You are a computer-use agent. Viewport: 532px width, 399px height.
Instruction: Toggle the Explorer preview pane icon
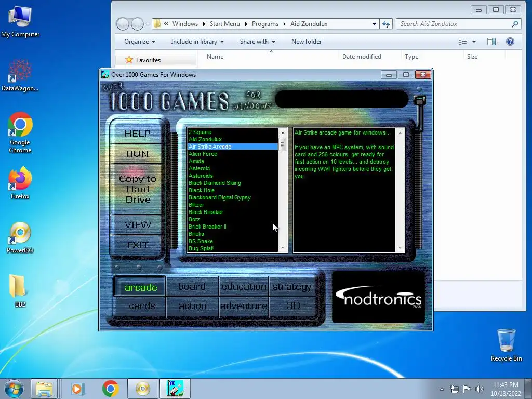(491, 42)
